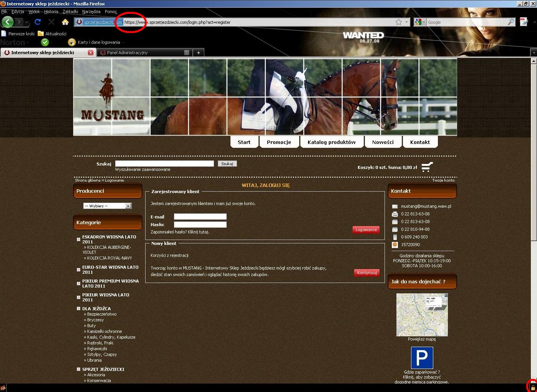Switch to the Panel Administracyjny tab
Screen dimensions: 537x392
(x=144, y=53)
